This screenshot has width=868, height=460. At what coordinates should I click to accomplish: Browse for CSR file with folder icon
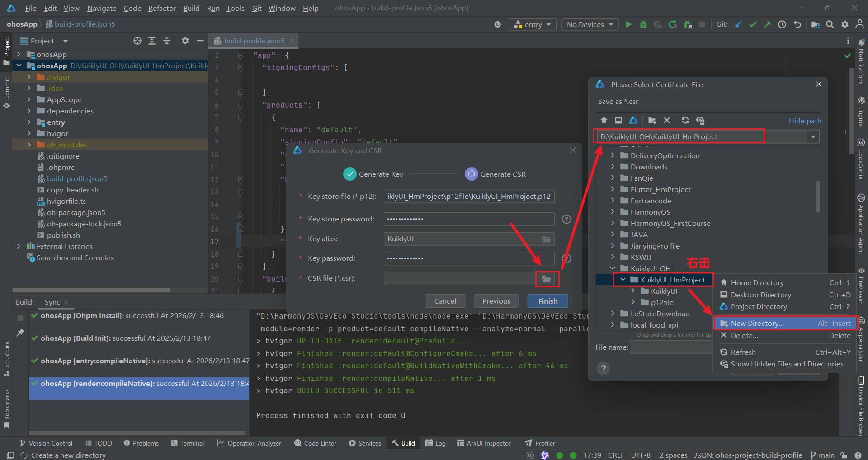pos(547,278)
